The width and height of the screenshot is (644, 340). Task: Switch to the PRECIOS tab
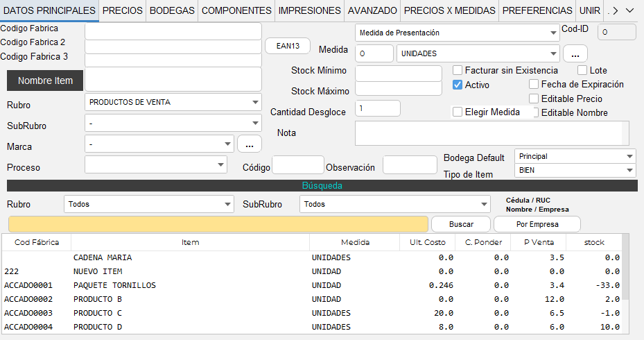(x=123, y=10)
